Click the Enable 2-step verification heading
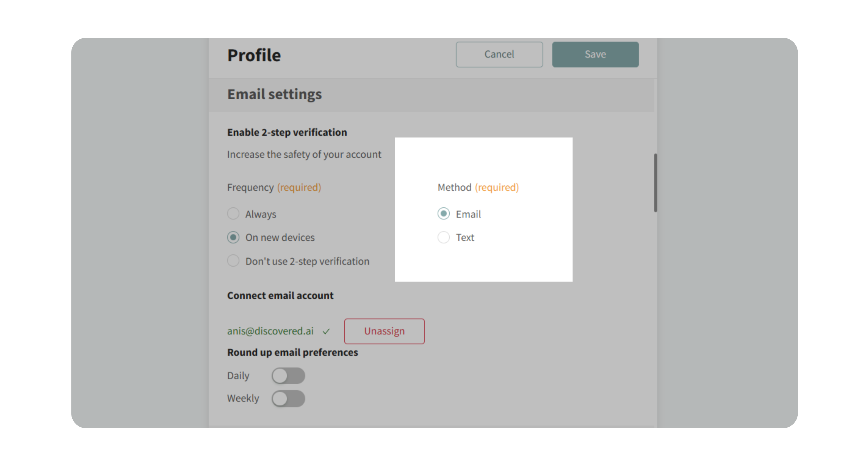The height and width of the screenshot is (466, 868). coord(287,133)
